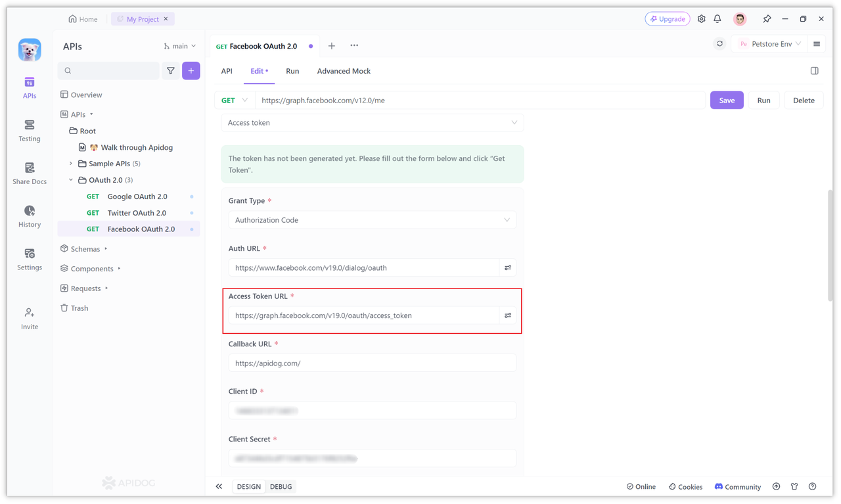Open the Advanced Mock tab
This screenshot has width=841, height=504.
(344, 71)
